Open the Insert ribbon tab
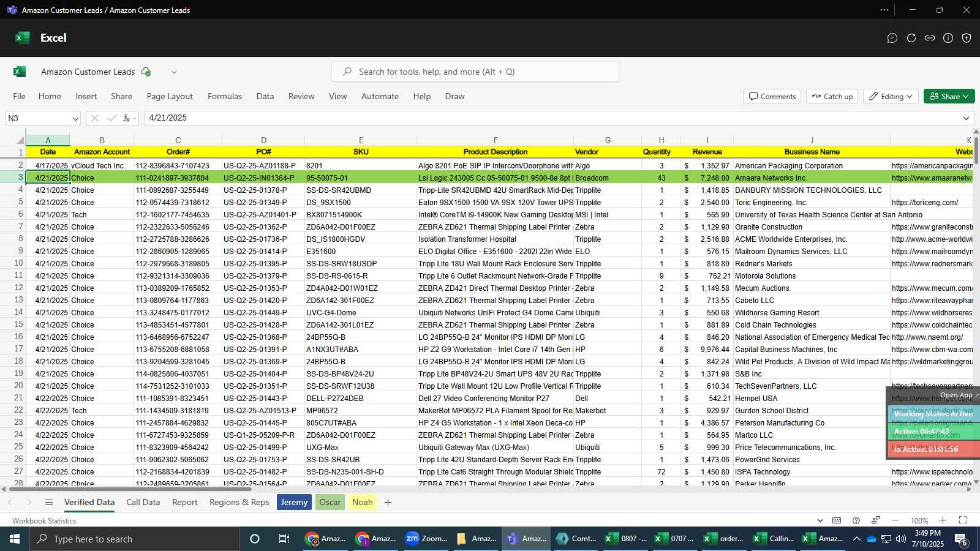Viewport: 980px width, 551px height. click(86, 96)
